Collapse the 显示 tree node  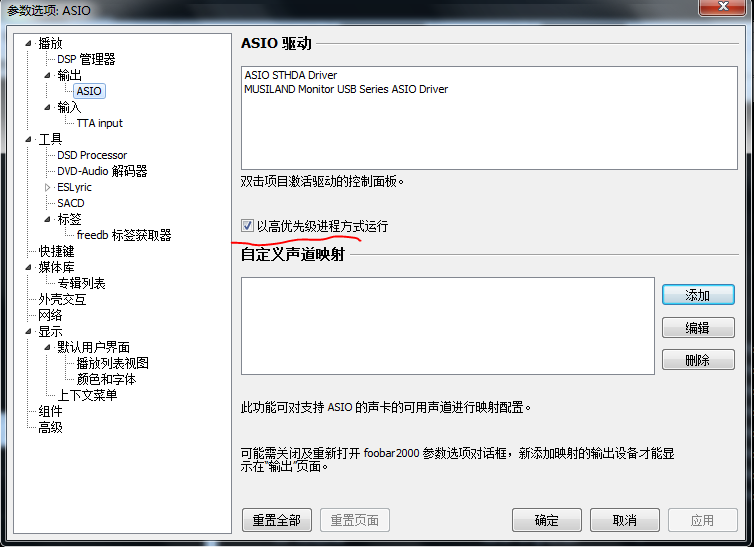tap(29, 332)
